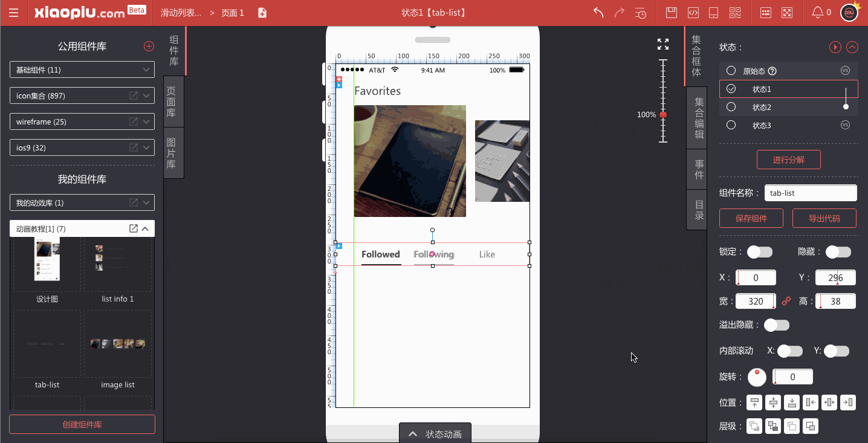Screen dimensions: 868x443
Task: Click the full-screen expand toolbar icon
Action: coord(787,13)
